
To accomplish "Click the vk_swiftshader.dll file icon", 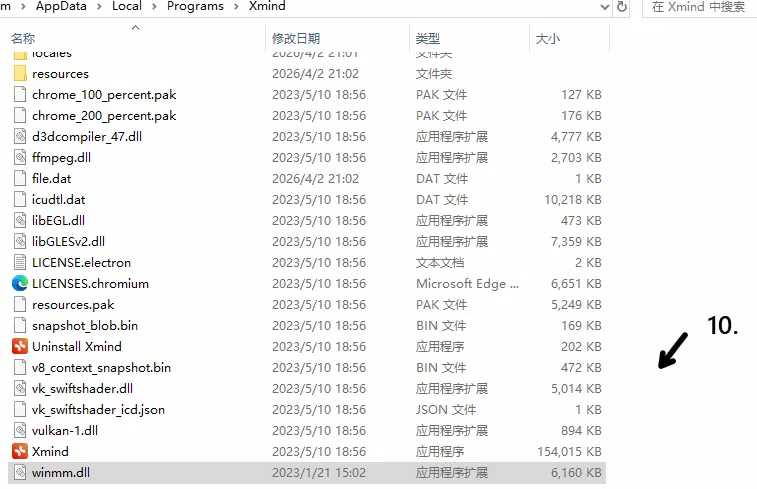I will (x=20, y=389).
